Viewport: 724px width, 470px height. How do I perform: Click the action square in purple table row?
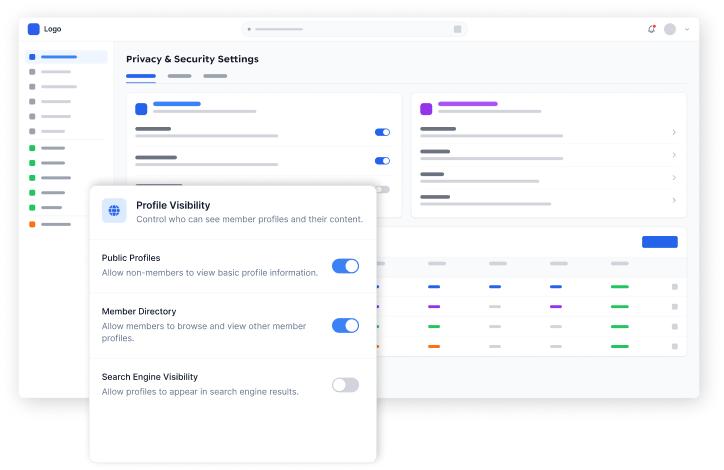675,307
